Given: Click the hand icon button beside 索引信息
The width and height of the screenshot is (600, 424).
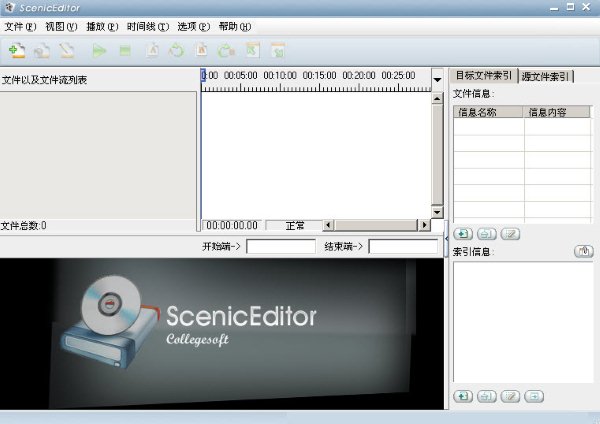Looking at the screenshot, I should (x=584, y=251).
